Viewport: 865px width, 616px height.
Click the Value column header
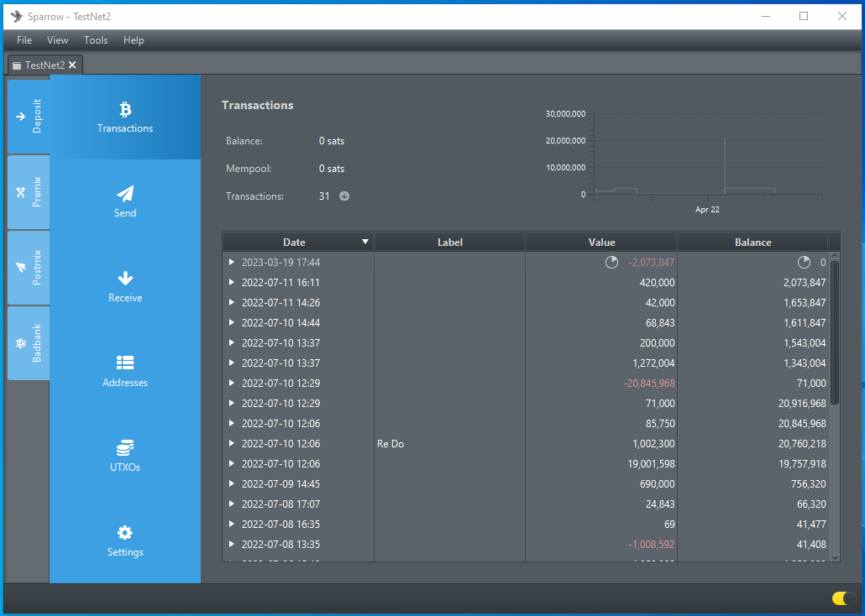[x=601, y=242]
